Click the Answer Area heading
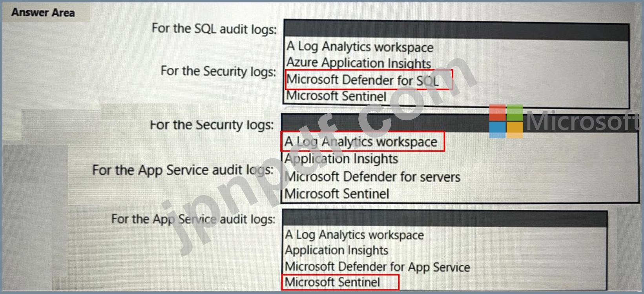644x294 pixels. (43, 13)
